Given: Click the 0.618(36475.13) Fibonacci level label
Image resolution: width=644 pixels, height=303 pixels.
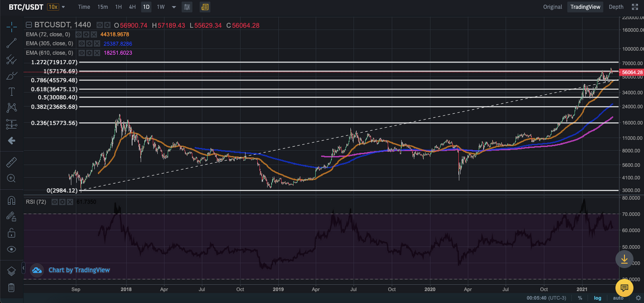Looking at the screenshot, I should [x=54, y=89].
